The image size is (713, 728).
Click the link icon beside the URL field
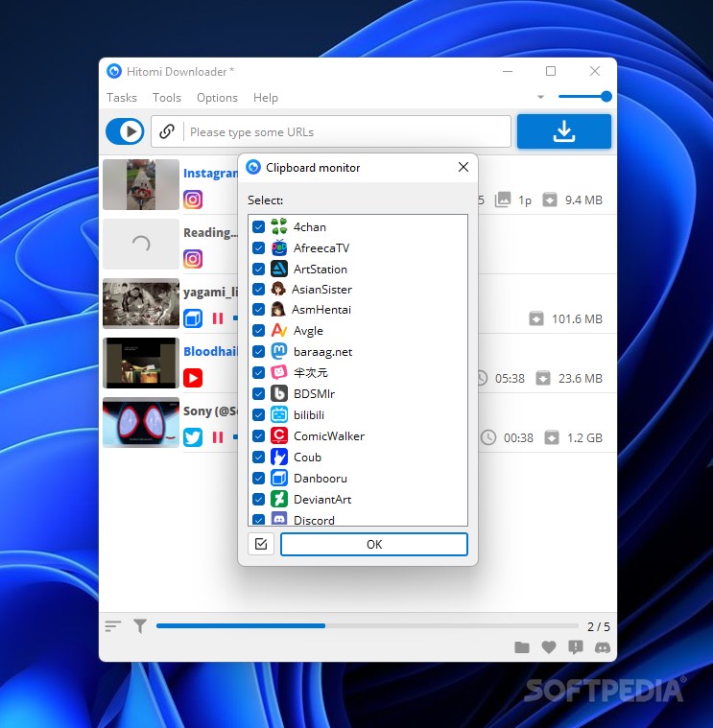pyautogui.click(x=167, y=131)
